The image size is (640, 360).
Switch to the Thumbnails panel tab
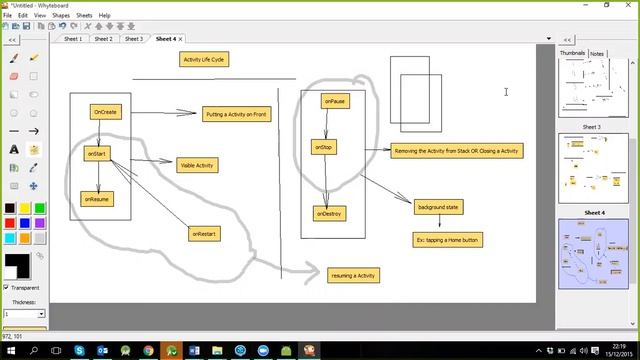pos(572,53)
